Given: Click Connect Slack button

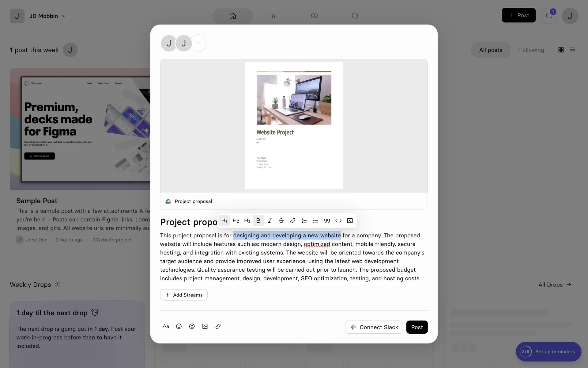Looking at the screenshot, I should (x=374, y=327).
